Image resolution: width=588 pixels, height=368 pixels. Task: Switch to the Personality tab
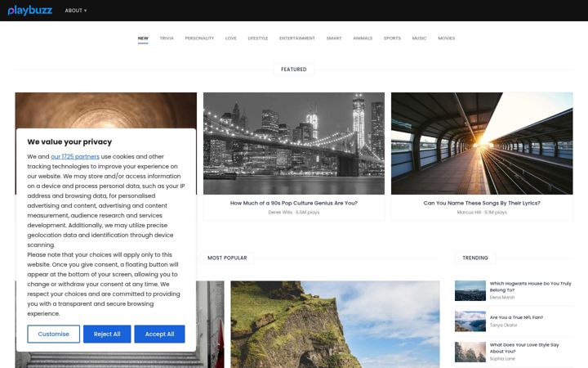point(199,38)
